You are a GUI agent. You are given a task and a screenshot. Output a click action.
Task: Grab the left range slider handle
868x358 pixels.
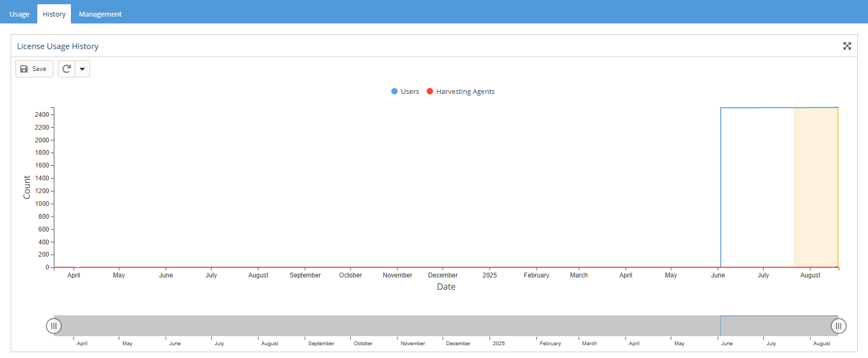click(x=54, y=326)
